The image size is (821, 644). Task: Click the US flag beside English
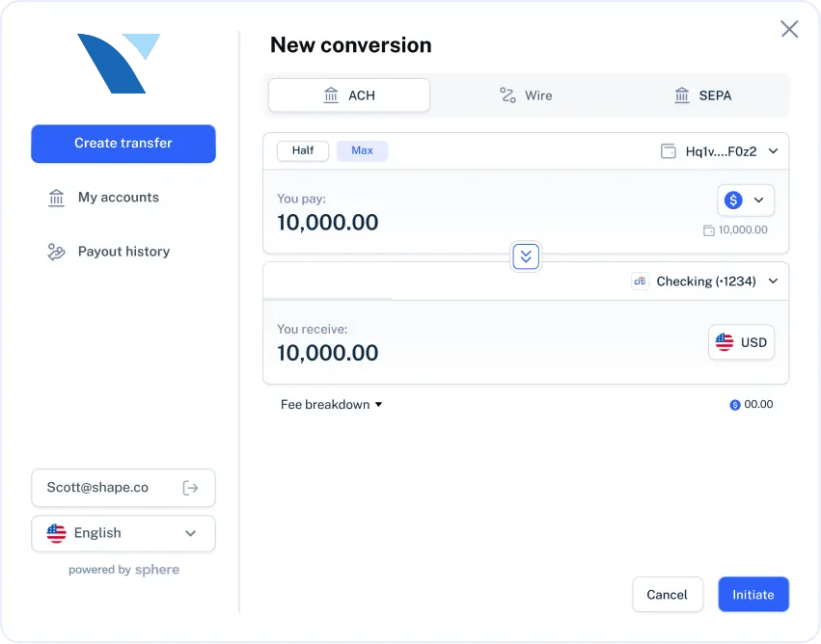click(x=56, y=533)
